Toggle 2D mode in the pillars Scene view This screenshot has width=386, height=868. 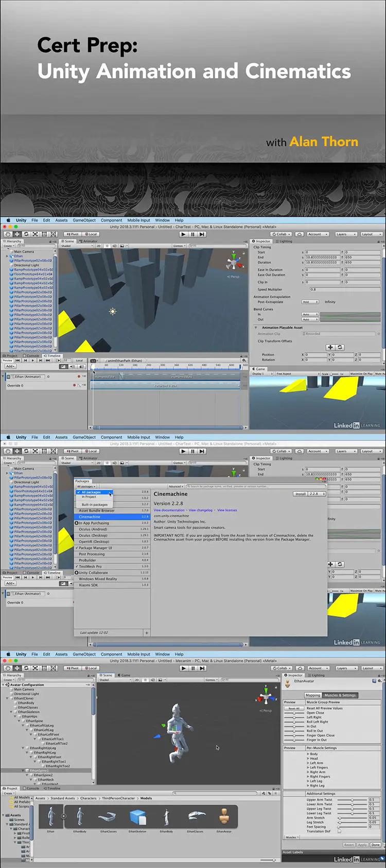tap(99, 246)
